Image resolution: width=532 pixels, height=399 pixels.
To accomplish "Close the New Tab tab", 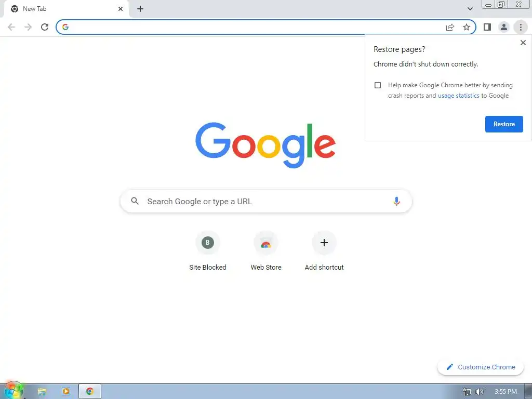I will tap(121, 9).
